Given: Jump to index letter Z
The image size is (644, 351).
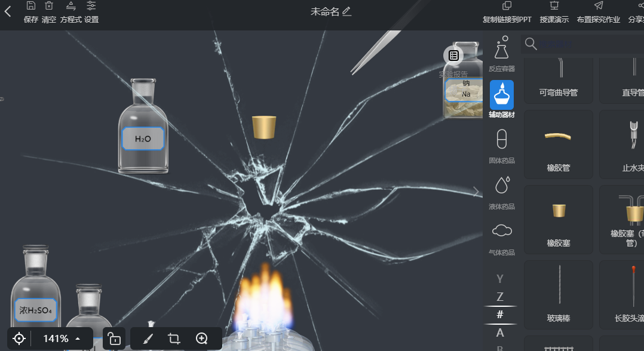Looking at the screenshot, I should (500, 297).
